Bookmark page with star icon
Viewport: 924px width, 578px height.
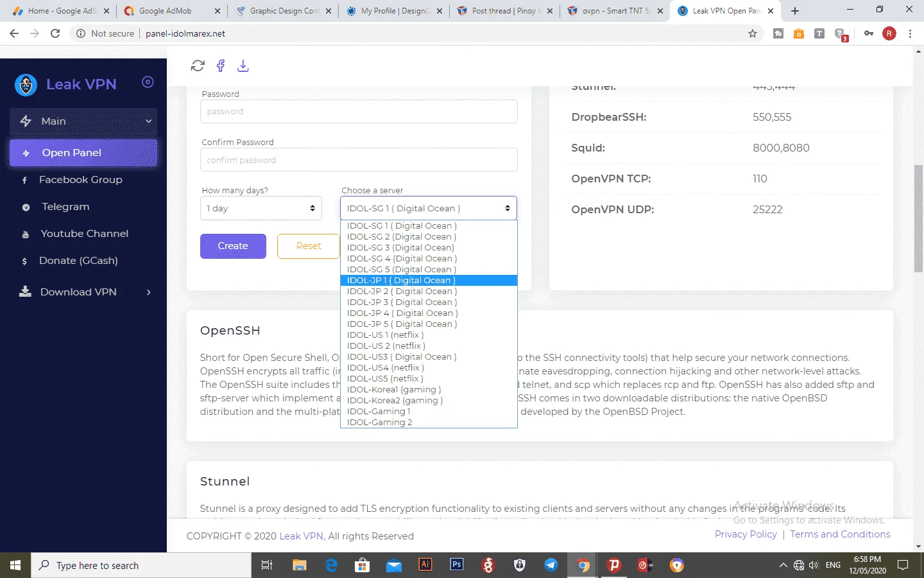(753, 33)
